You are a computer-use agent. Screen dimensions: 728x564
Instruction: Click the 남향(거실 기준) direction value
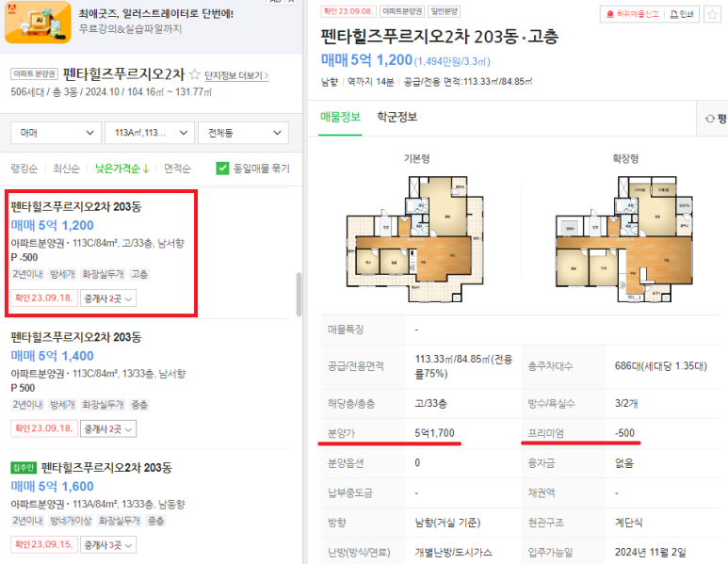click(x=447, y=523)
